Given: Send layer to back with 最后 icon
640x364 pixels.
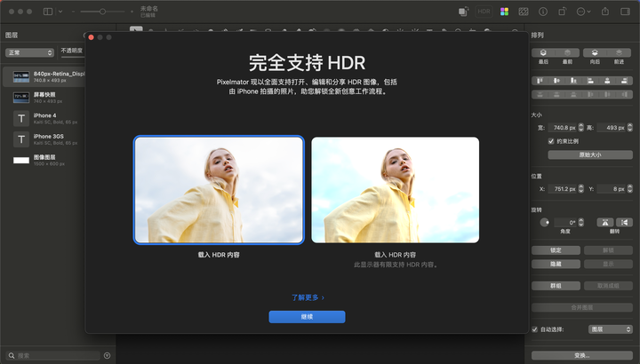Looking at the screenshot, I should pos(543,52).
